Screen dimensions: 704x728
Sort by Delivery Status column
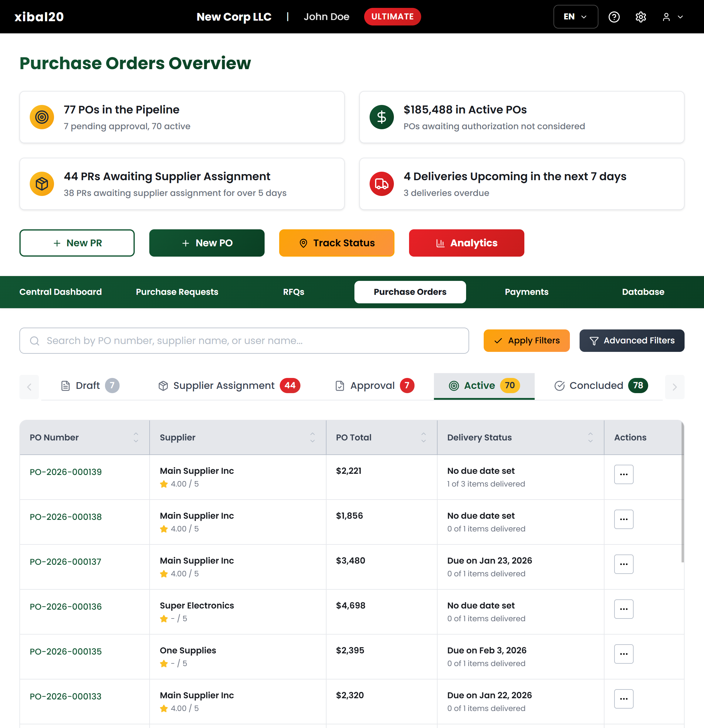[590, 437]
